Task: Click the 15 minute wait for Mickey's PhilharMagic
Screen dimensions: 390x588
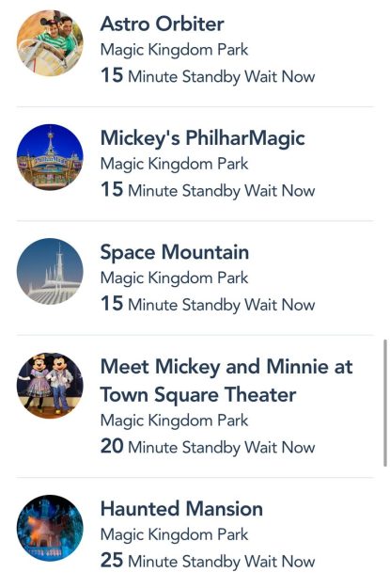Action: pos(208,189)
